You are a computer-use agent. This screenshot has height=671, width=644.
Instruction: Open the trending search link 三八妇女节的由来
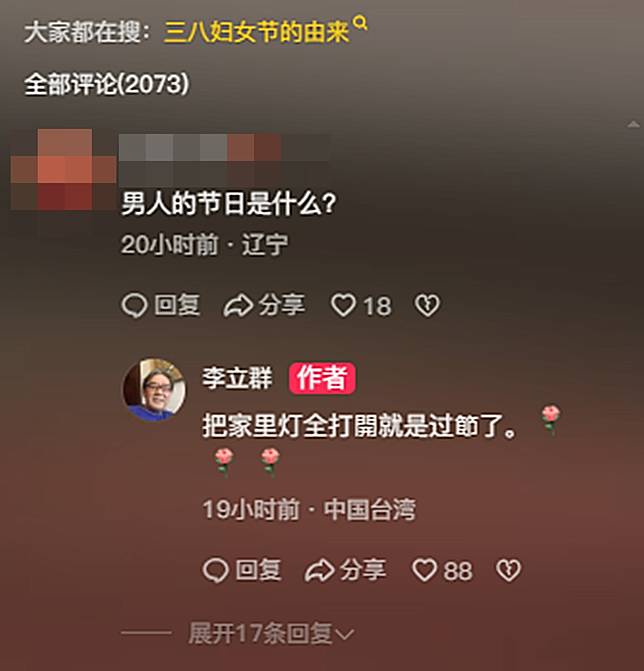click(x=256, y=32)
